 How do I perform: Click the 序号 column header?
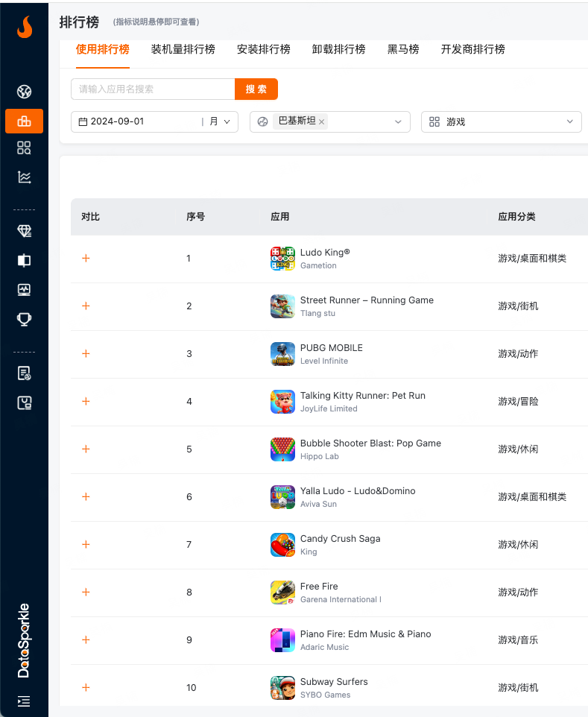[x=196, y=217]
